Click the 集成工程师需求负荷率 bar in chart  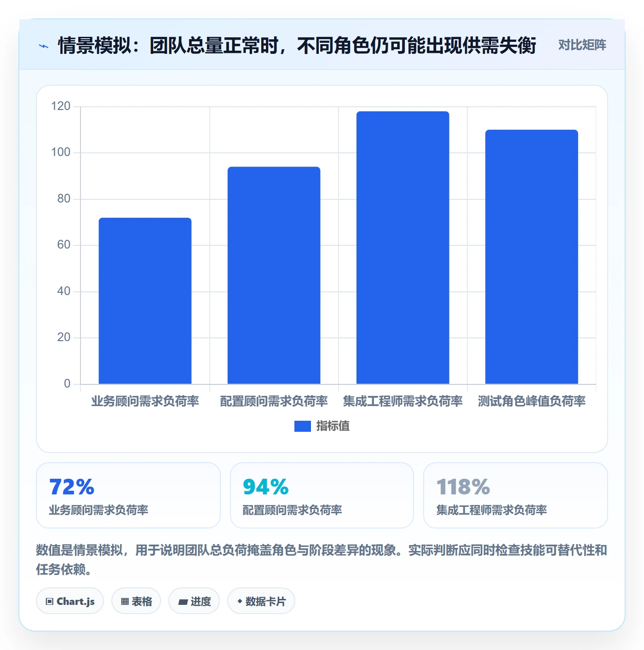(x=402, y=248)
